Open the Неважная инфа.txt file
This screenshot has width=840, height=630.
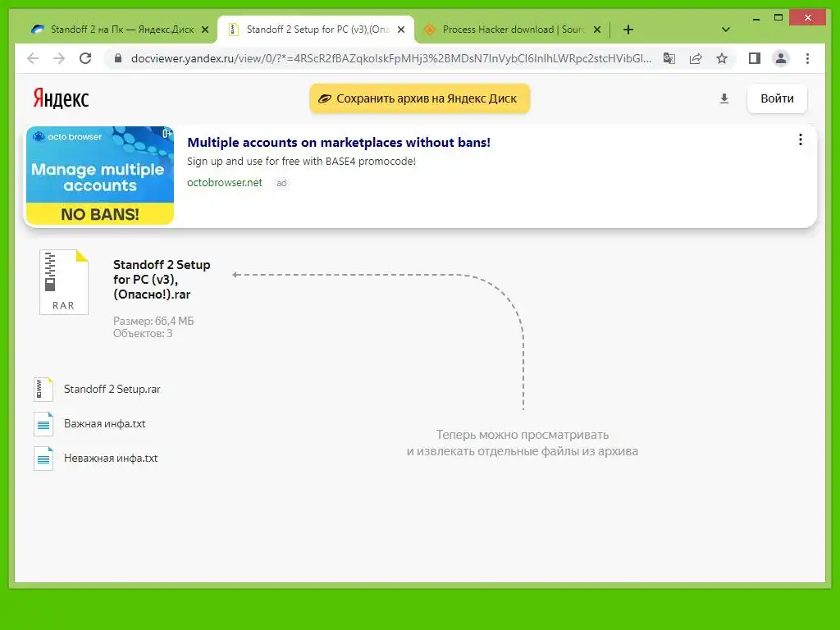(x=111, y=458)
